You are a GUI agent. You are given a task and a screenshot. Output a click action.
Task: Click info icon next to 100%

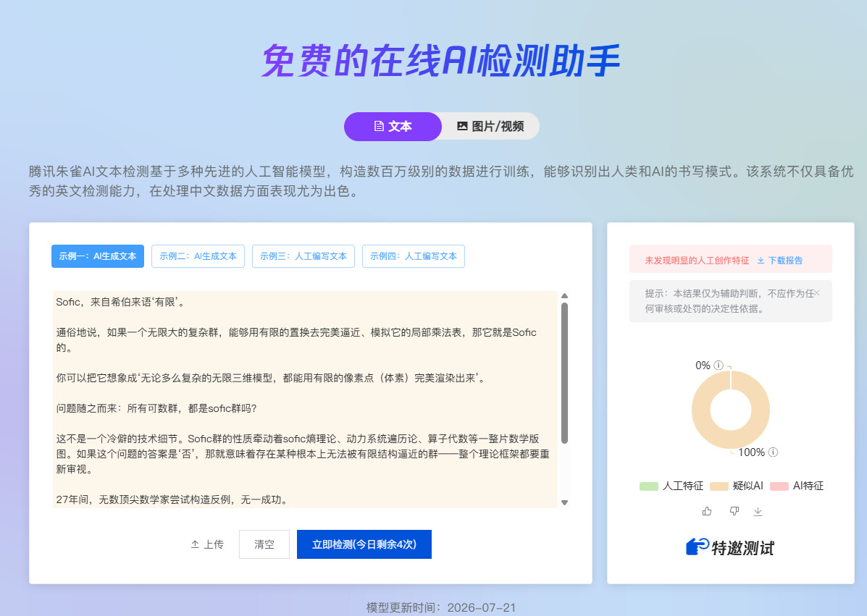point(774,452)
